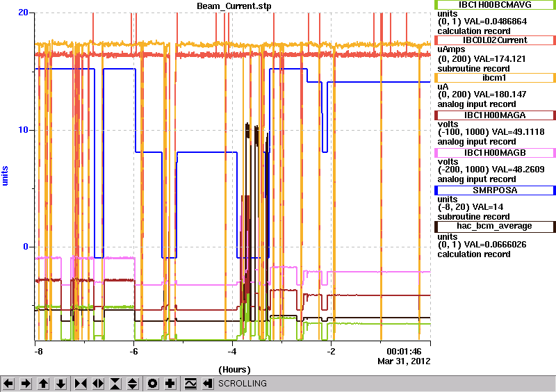The height and width of the screenshot is (392, 556).
Task: Click 'subroutine record' under SMRPOSA
Action: (x=473, y=217)
